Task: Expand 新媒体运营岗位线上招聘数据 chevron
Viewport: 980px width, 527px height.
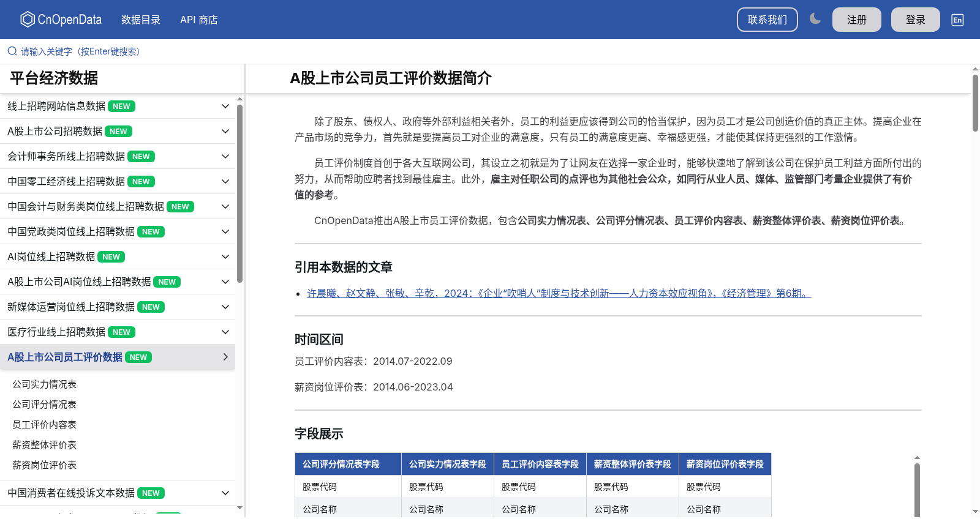Action: click(225, 307)
